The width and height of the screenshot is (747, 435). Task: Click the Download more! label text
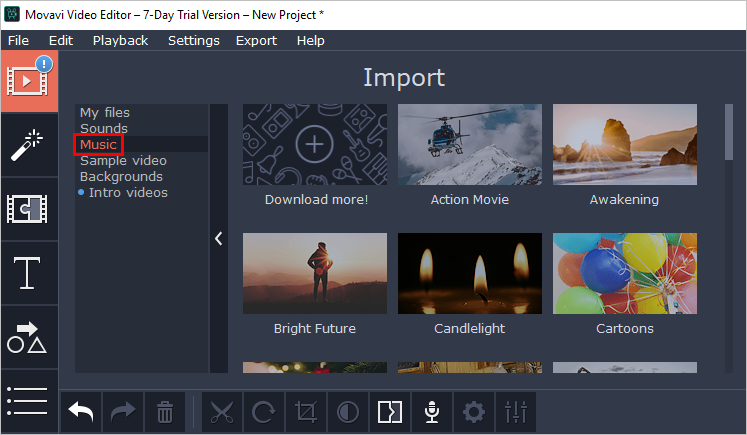coord(316,200)
